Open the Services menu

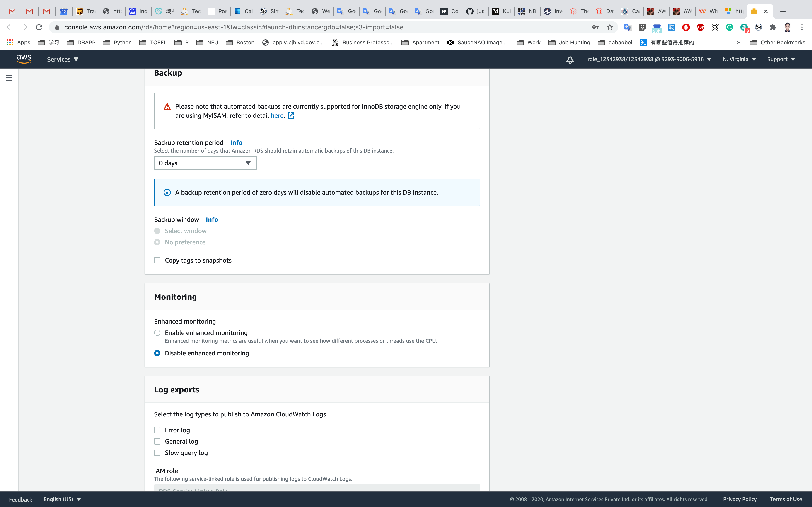tap(62, 59)
